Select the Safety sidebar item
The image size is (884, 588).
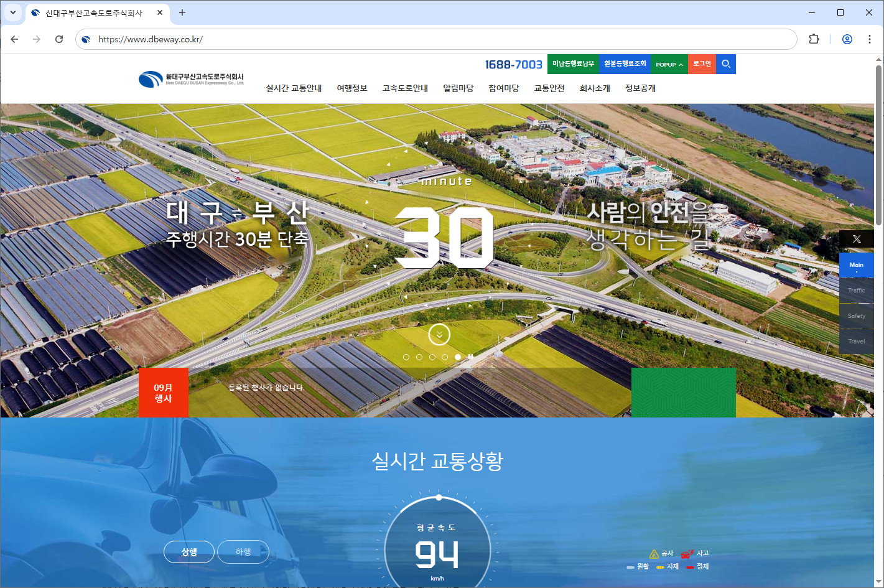pyautogui.click(x=857, y=315)
